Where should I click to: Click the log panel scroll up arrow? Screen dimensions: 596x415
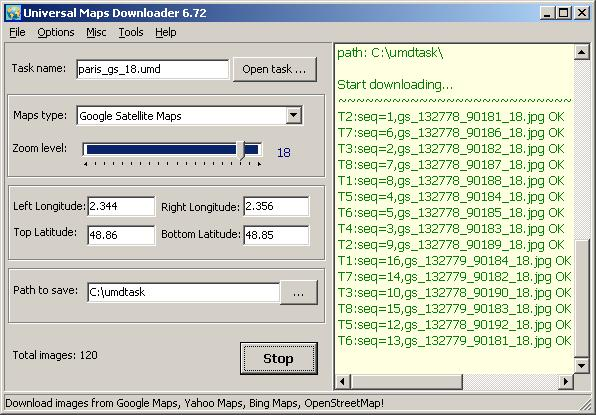582,52
